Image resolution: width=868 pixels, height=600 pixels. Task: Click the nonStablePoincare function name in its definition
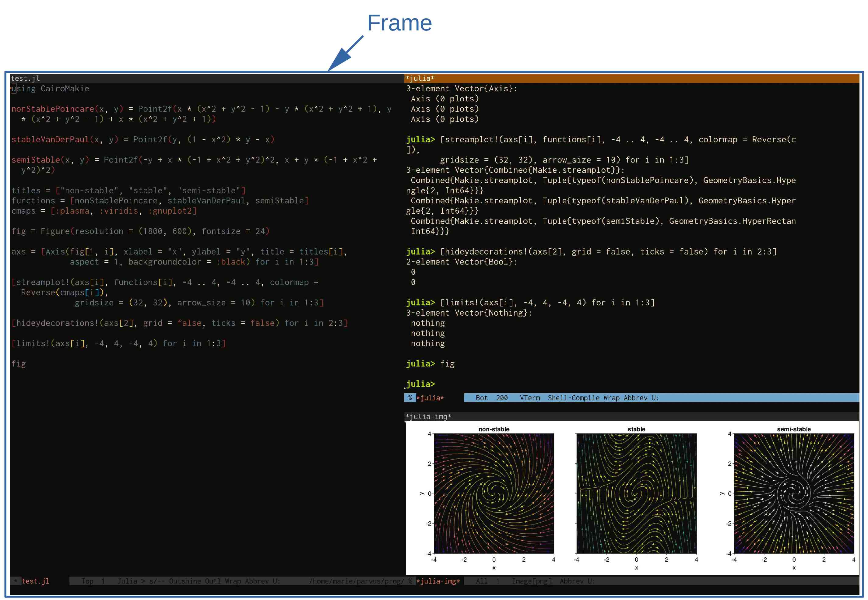click(x=53, y=109)
